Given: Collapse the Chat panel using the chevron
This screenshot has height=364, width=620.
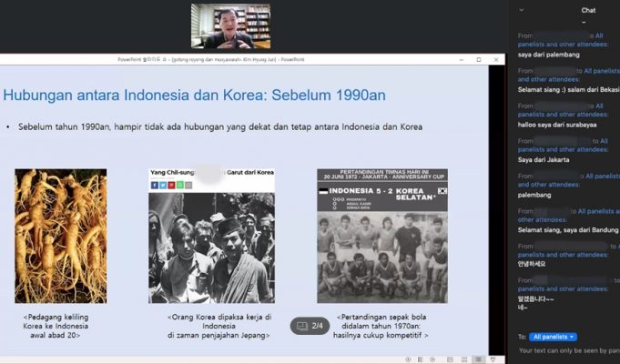Looking at the screenshot, I should click(521, 10).
